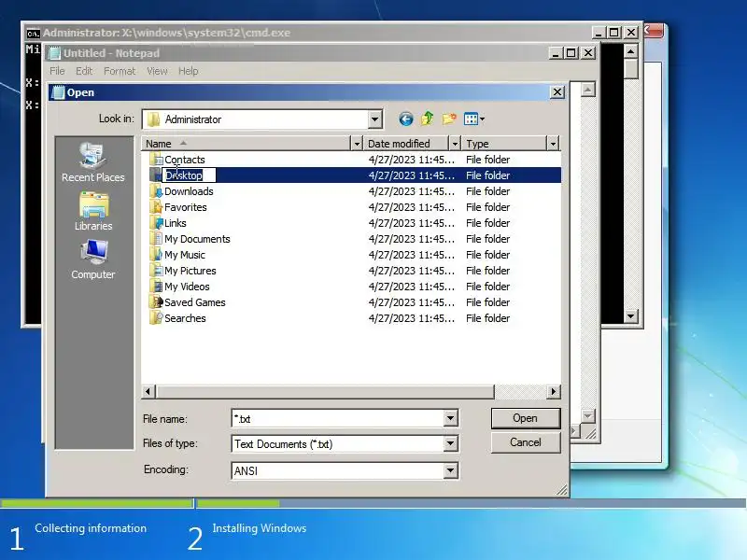
Task: Open the Type column filter dropdown
Action: tap(553, 144)
